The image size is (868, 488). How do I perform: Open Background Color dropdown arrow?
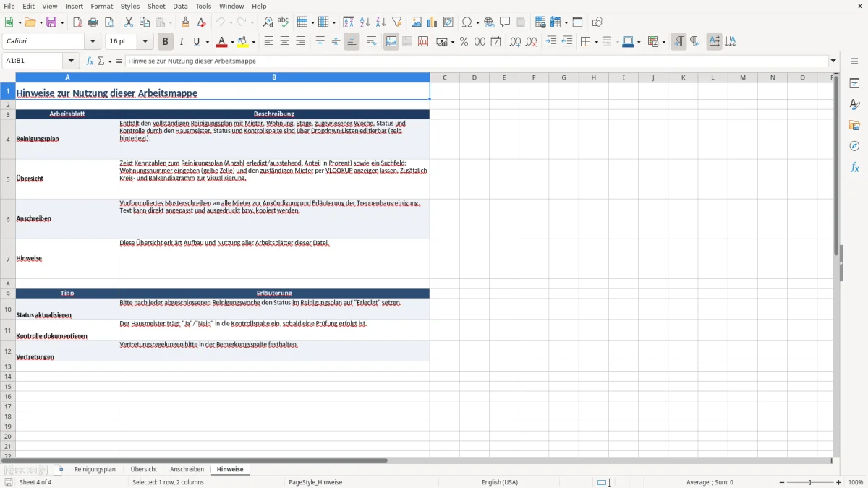[x=253, y=42]
